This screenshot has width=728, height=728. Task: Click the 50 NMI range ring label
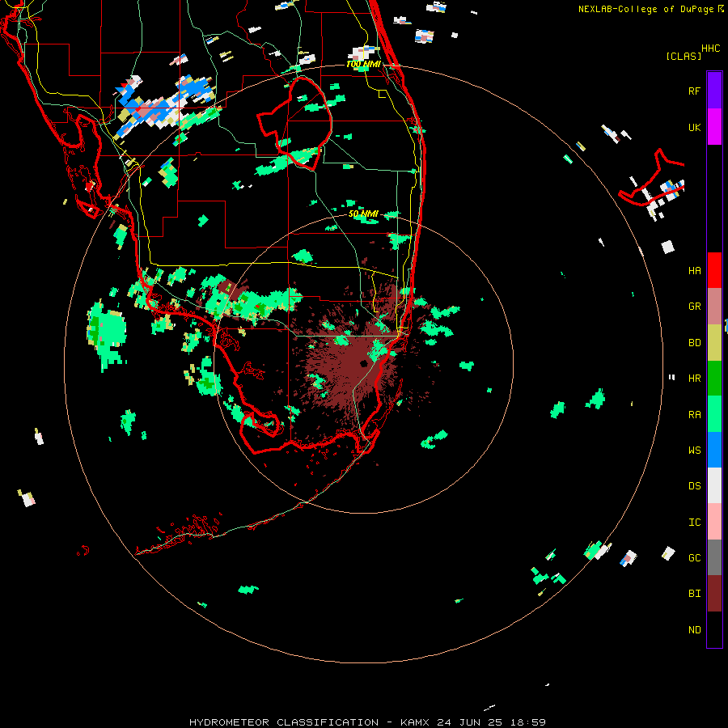pos(363,214)
